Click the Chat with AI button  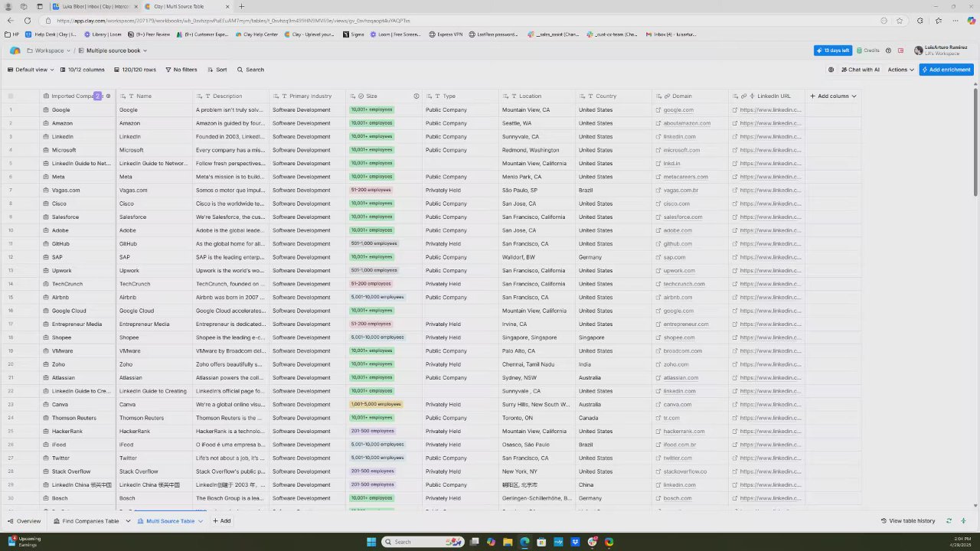tap(860, 70)
